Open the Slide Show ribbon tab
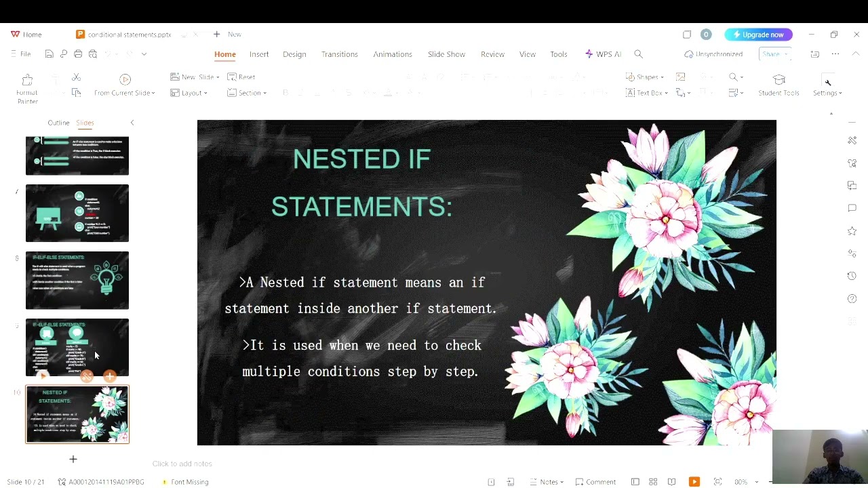The image size is (868, 488). pyautogui.click(x=446, y=54)
